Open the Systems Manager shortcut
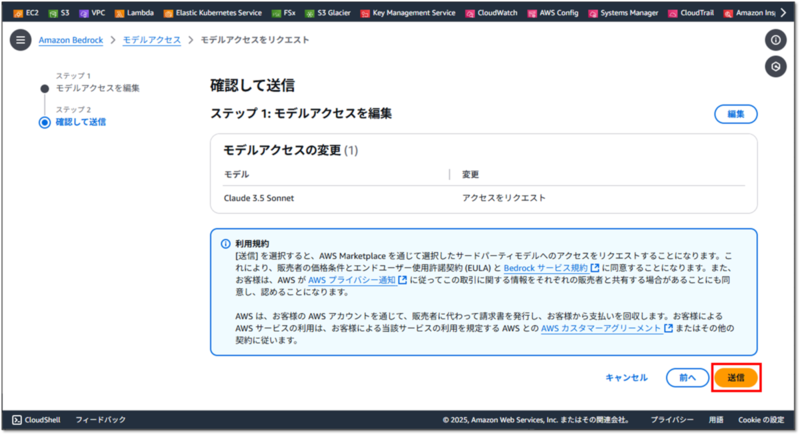Image resolution: width=800 pixels, height=435 pixels. (x=623, y=13)
